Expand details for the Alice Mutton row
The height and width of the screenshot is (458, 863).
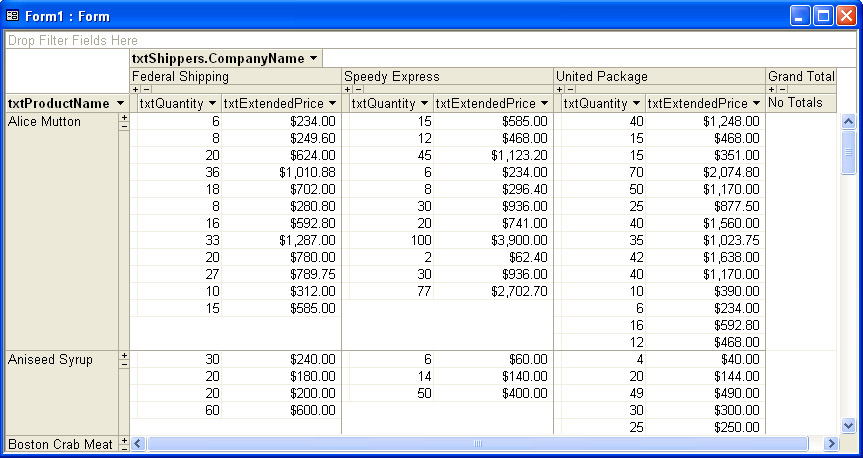[124, 118]
